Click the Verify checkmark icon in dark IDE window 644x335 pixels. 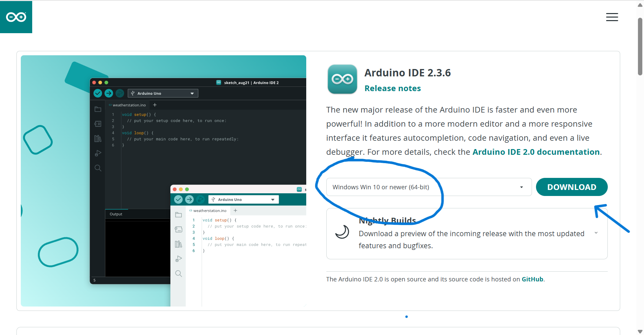point(98,93)
